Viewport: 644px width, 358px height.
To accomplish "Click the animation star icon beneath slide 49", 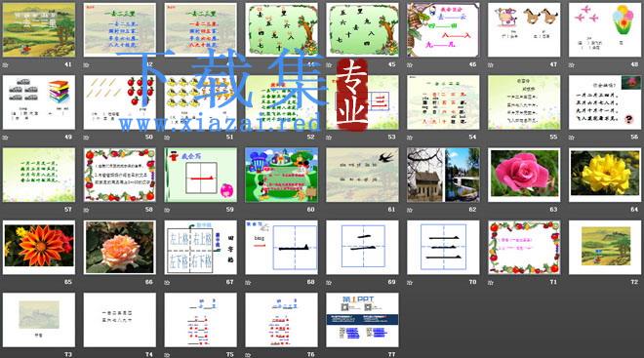I will [5, 138].
